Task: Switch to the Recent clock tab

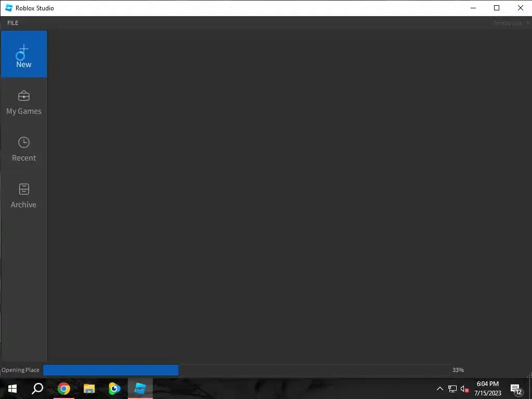Action: click(24, 149)
